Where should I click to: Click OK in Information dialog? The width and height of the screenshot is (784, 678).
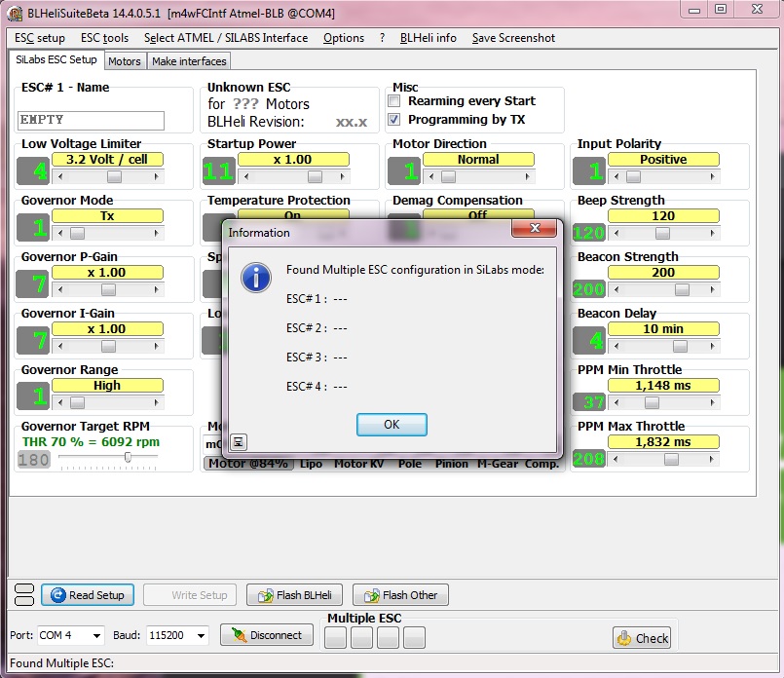[392, 425]
